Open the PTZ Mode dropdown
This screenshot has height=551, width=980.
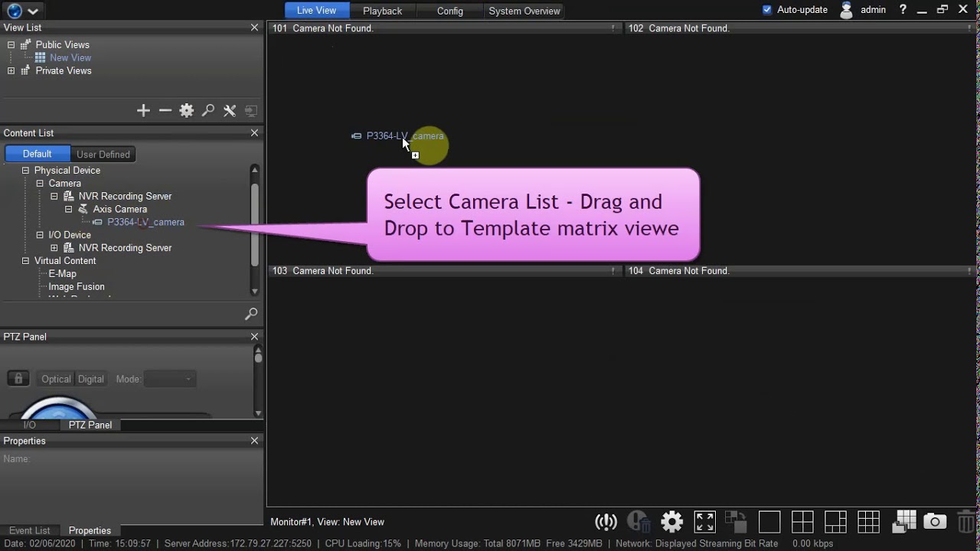point(170,379)
